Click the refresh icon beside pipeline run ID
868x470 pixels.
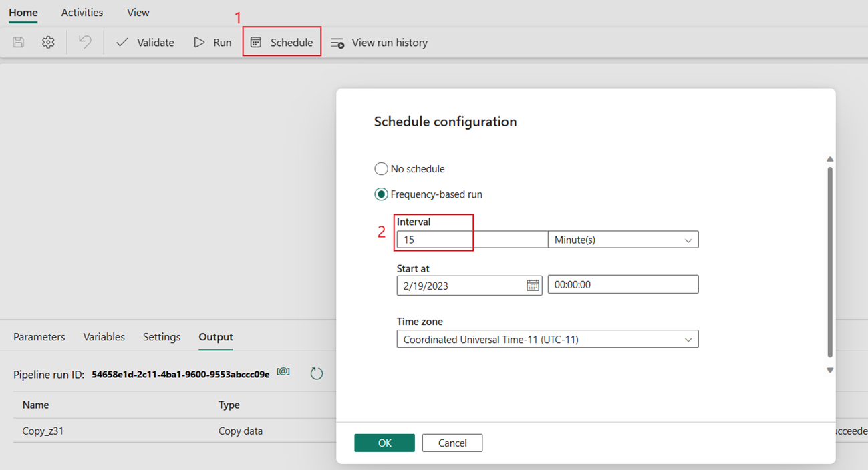click(317, 374)
